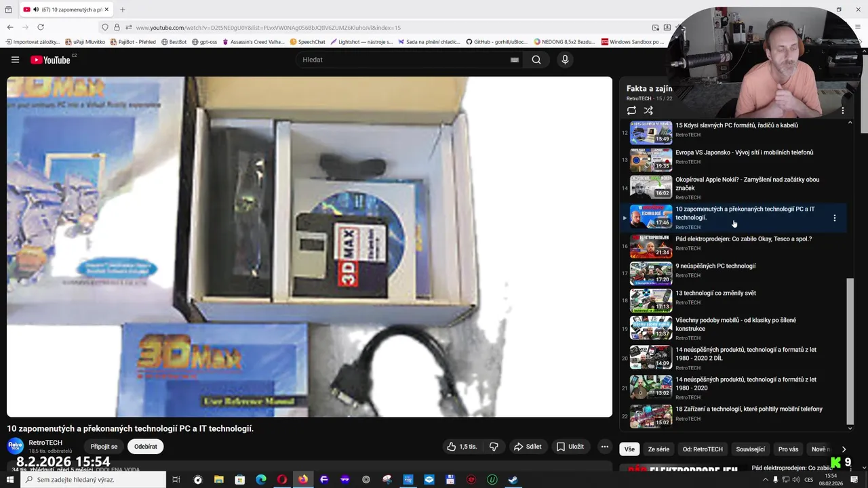Click the site padlock icon
Viewport: 868px width, 488px height.
[117, 28]
